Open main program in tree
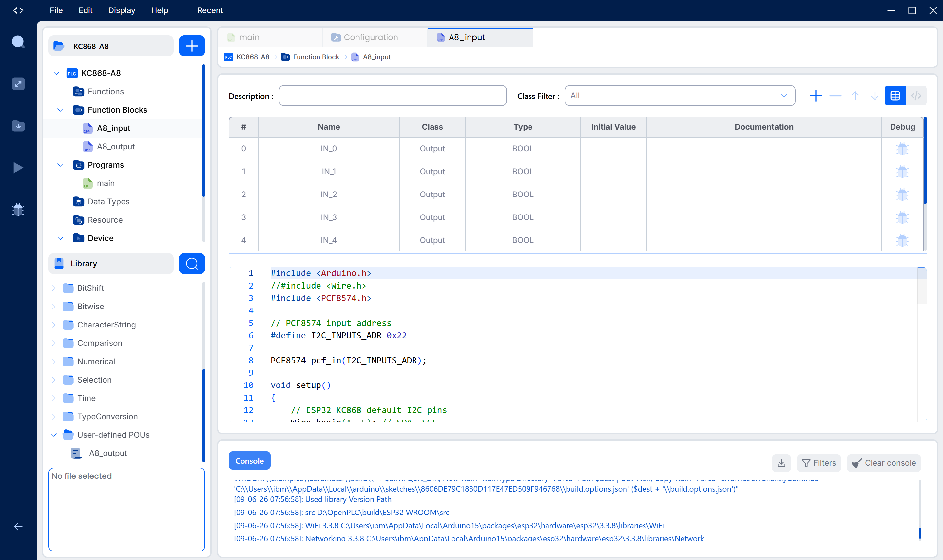Image resolution: width=943 pixels, height=560 pixels. (106, 183)
